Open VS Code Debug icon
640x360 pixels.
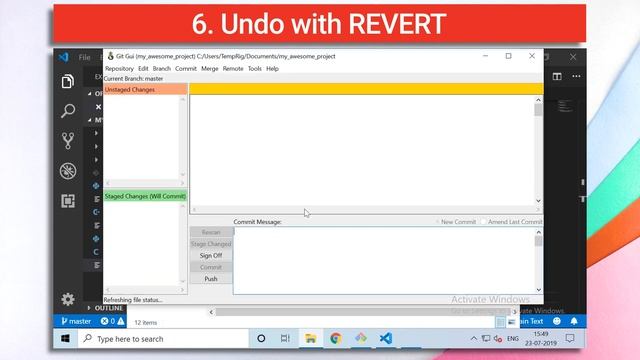68,171
